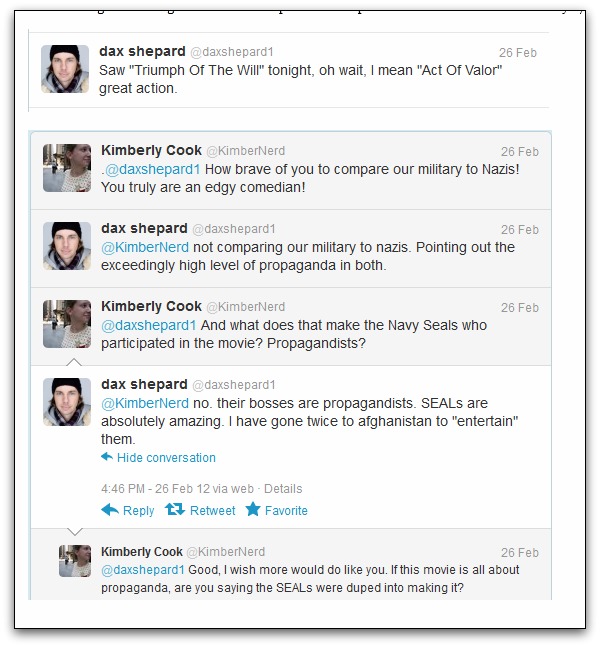
Task: Click dax shepard name on top tweet
Action: click(141, 51)
